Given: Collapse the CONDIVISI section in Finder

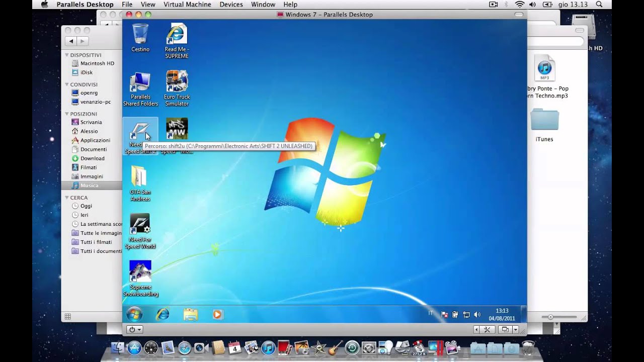Looking at the screenshot, I should pyautogui.click(x=67, y=85).
